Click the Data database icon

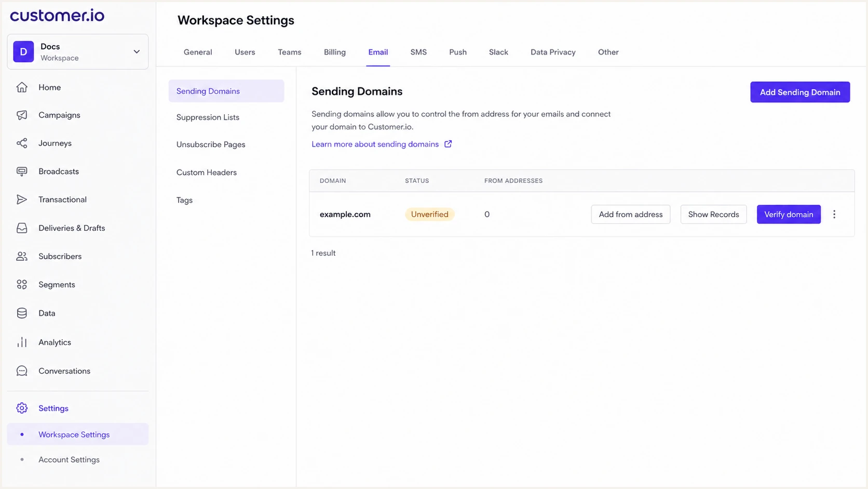click(x=22, y=313)
